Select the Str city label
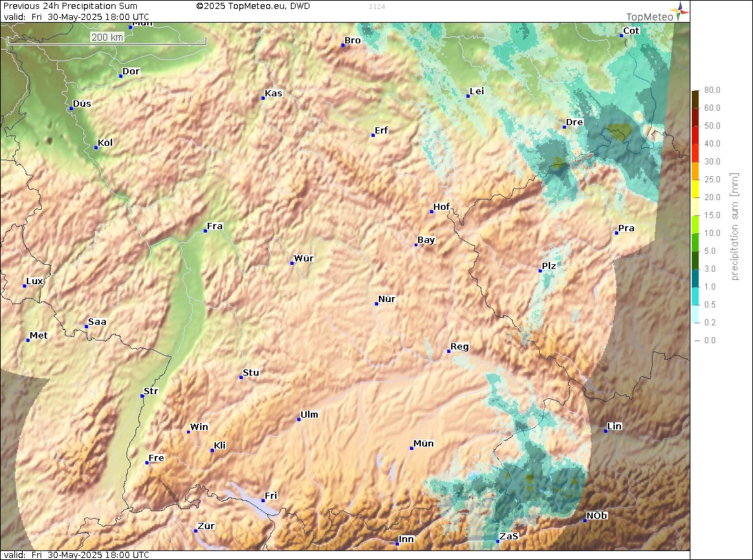Screen dimensions: 753x560 pos(151,391)
